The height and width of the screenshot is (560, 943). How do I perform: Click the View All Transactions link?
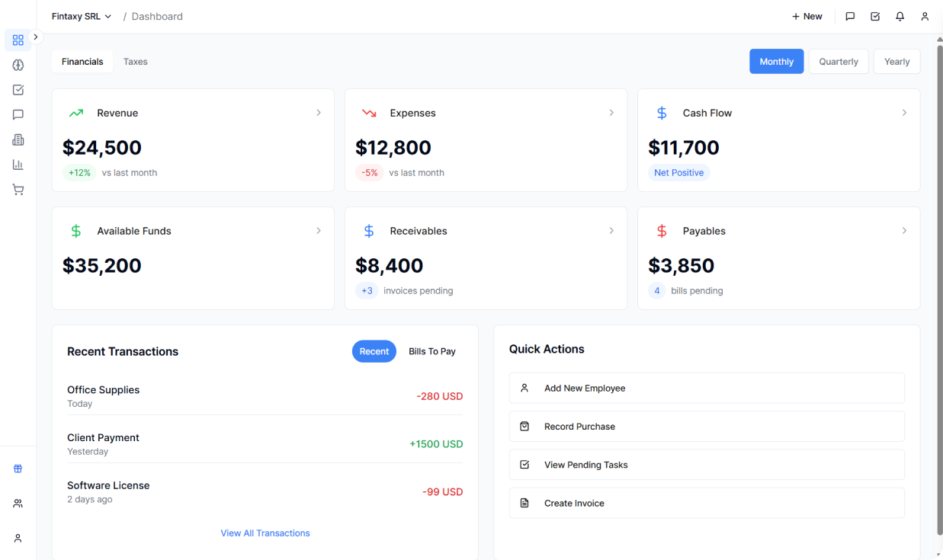265,533
